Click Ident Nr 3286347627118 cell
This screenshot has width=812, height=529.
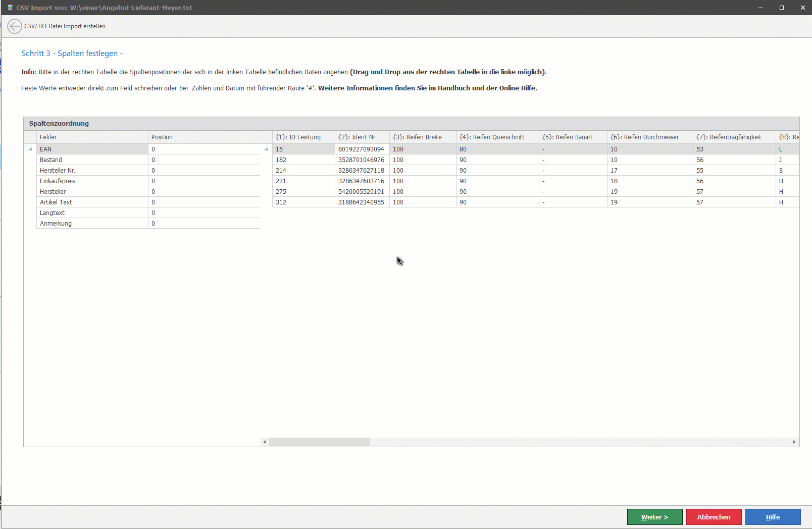pos(362,171)
